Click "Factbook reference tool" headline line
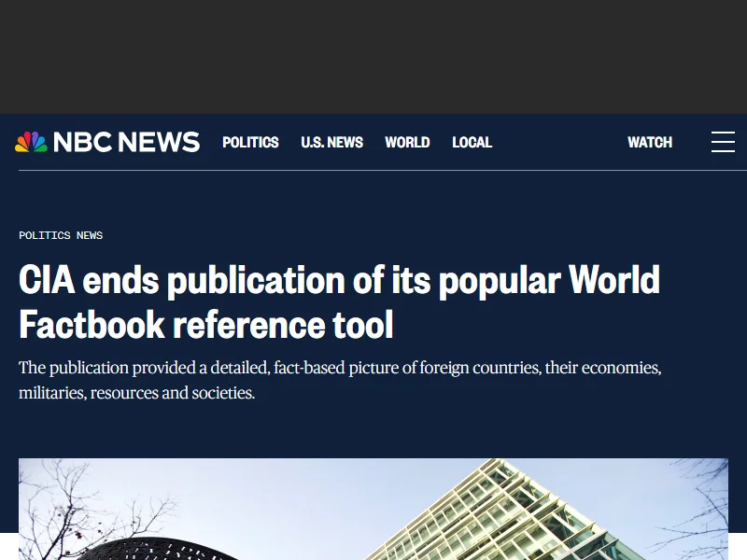Screen dimensions: 747x560 click(x=206, y=325)
